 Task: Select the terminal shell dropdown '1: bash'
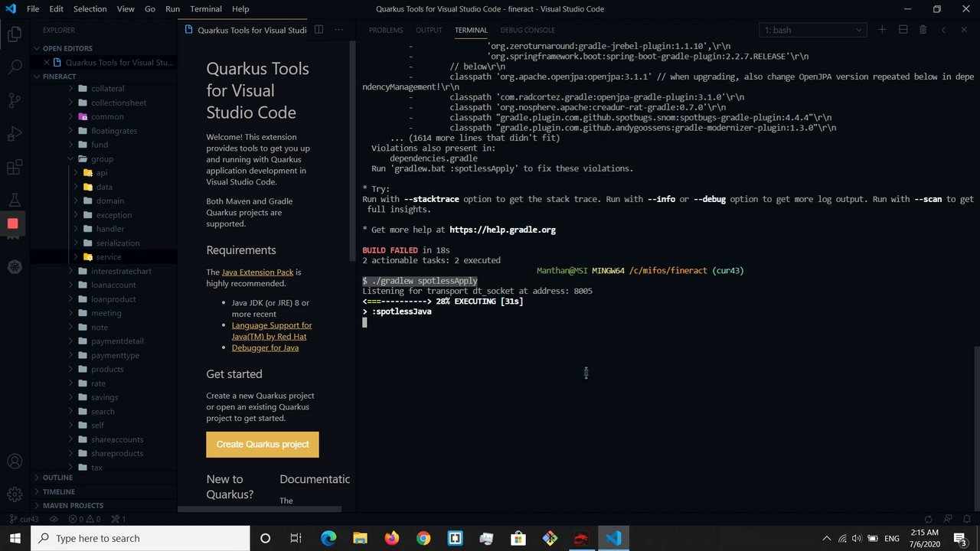point(812,30)
